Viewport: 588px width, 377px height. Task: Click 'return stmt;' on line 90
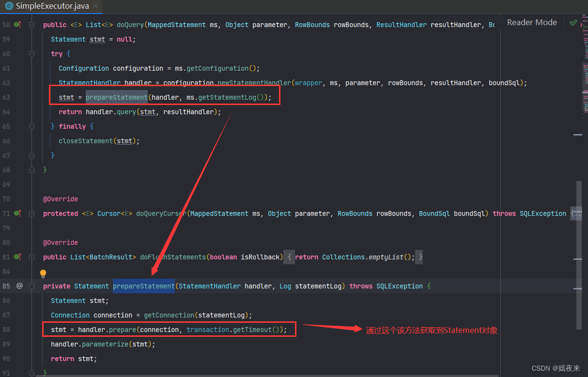74,359
